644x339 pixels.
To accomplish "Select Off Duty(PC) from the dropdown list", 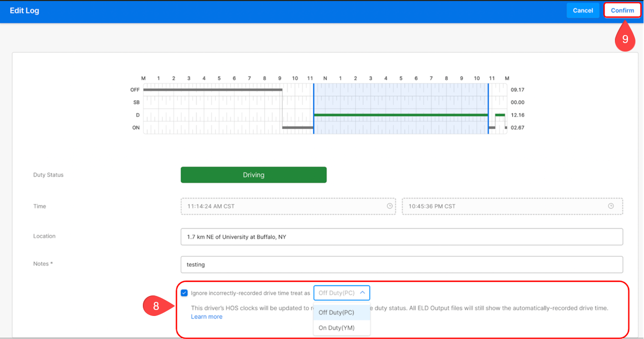I will tap(336, 312).
